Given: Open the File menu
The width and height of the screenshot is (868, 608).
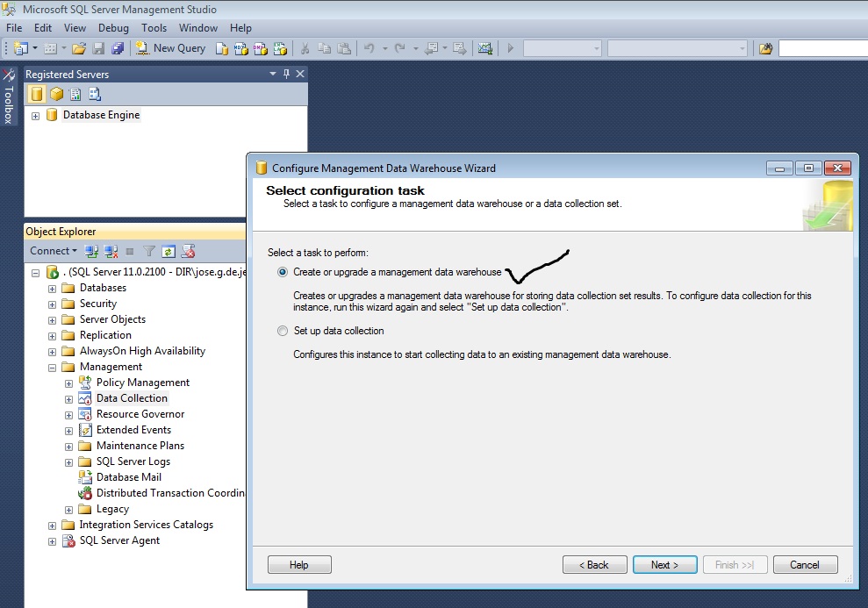Looking at the screenshot, I should pos(14,28).
